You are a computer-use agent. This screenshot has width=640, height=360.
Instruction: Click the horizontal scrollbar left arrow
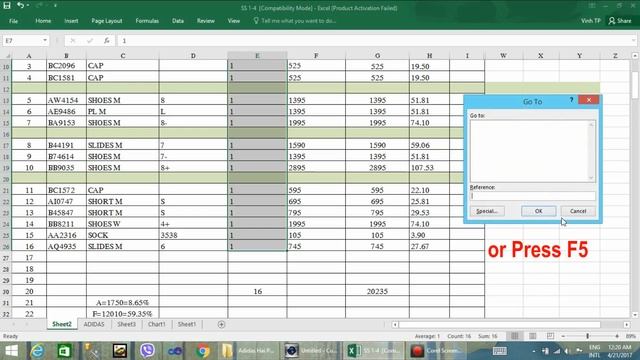point(395,324)
